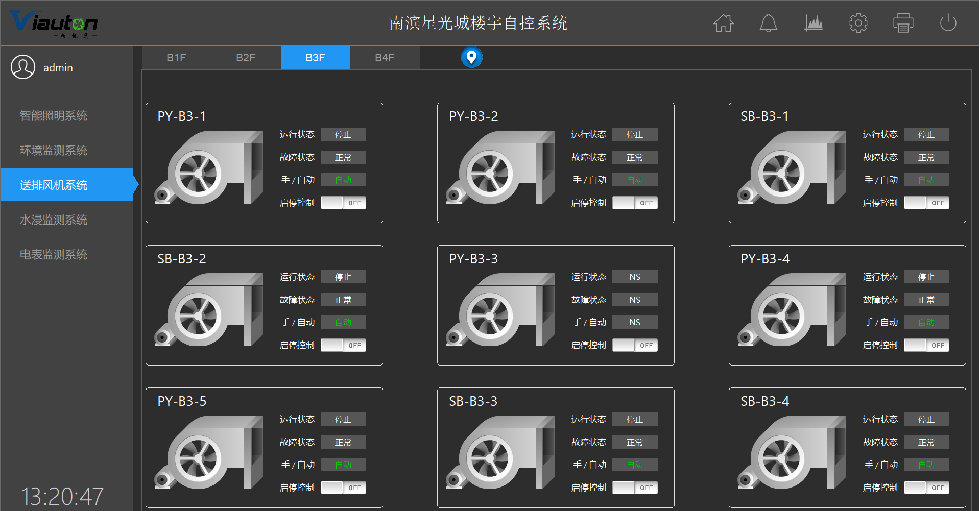Go to 水浸监测系统 page

coord(54,220)
